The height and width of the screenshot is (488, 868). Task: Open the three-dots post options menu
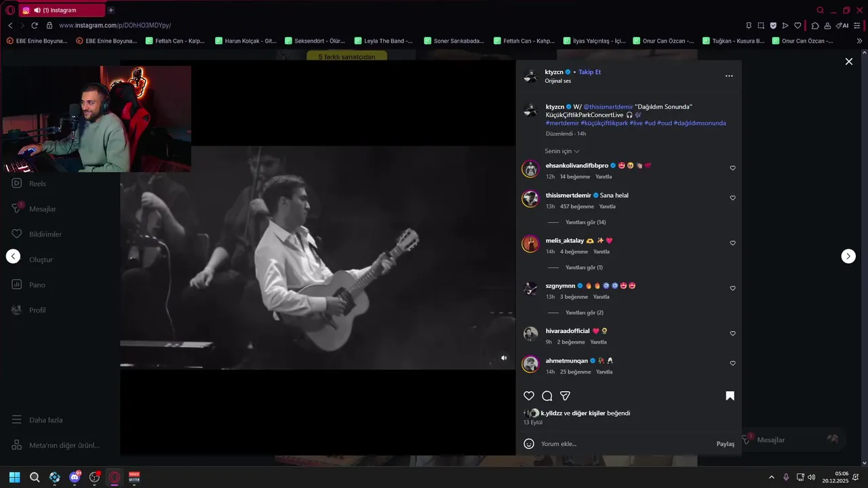[x=729, y=76]
